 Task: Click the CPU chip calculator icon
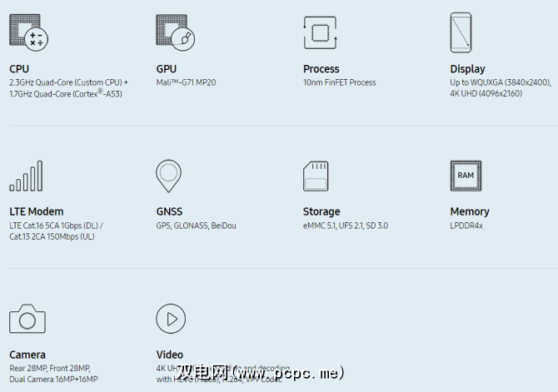[28, 32]
